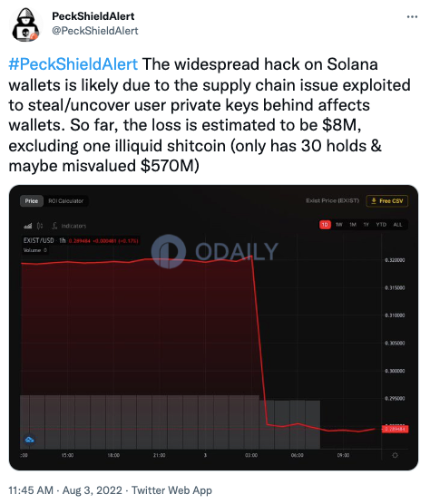Select the candlestick chart type icon
The image size is (430, 504).
click(40, 226)
